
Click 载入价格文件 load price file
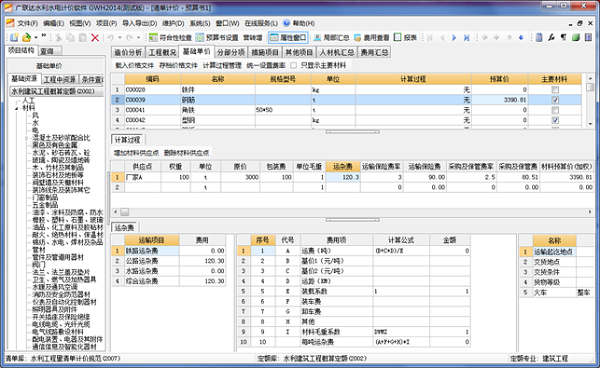click(x=135, y=65)
